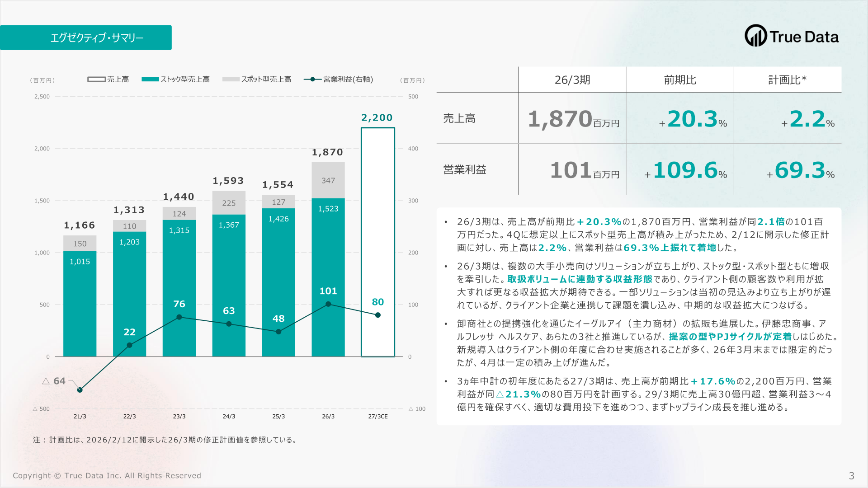Click the 101百万円 table value
Image resolution: width=868 pixels, height=488 pixels.
[x=585, y=170]
